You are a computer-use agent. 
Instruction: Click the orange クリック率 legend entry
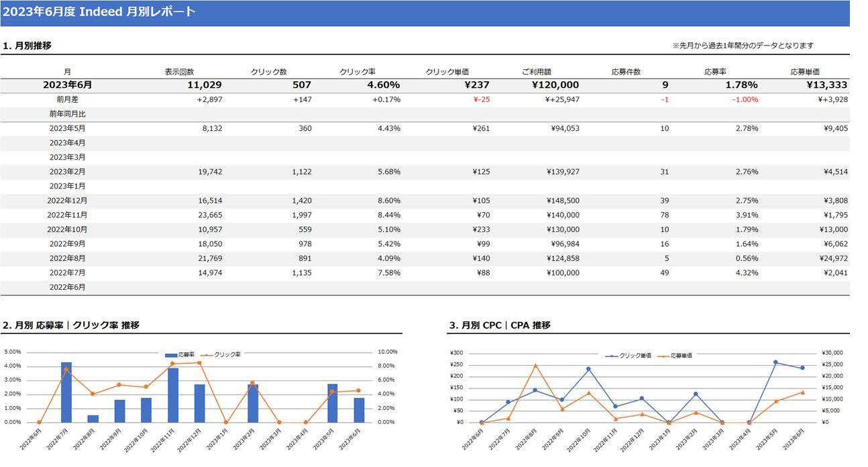point(223,354)
